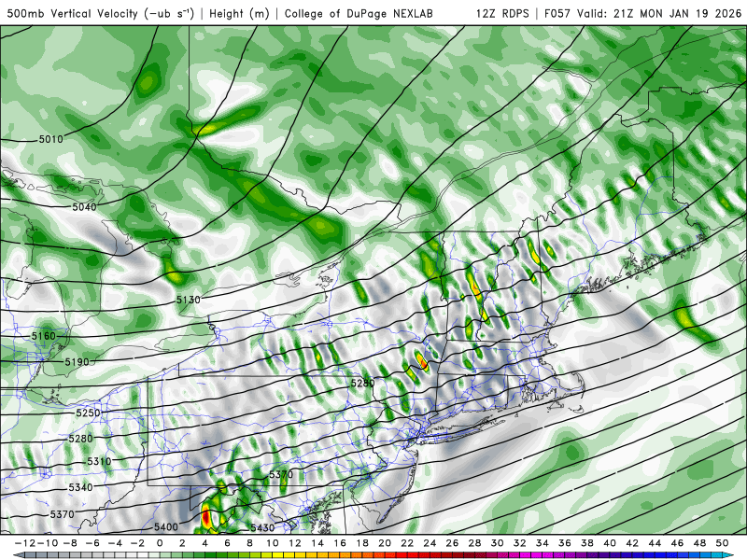The width and height of the screenshot is (747, 560).
Task: Click the '50' value on the color scale
Action: coord(722,543)
